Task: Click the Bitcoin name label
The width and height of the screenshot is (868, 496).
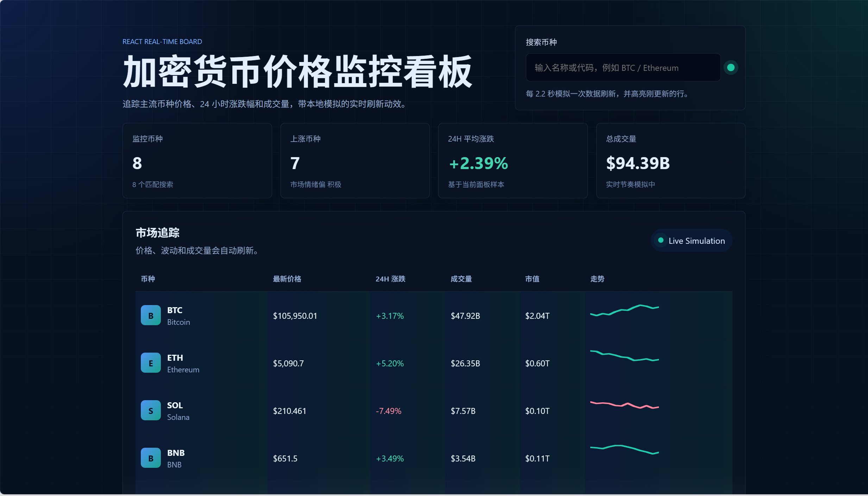Action: click(178, 322)
